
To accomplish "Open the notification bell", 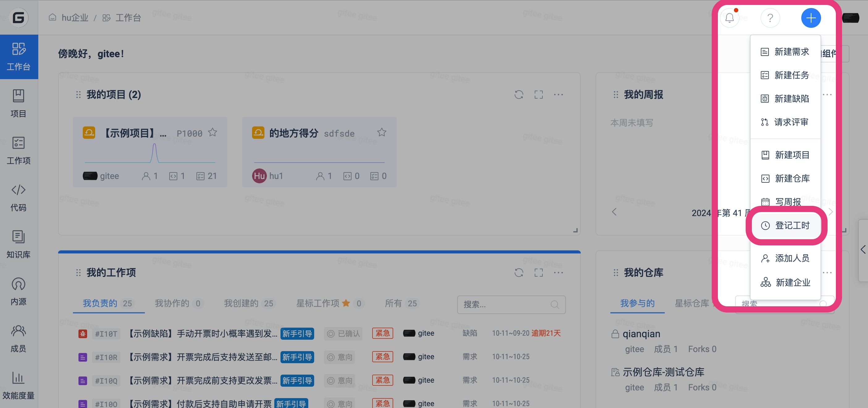I will point(730,18).
